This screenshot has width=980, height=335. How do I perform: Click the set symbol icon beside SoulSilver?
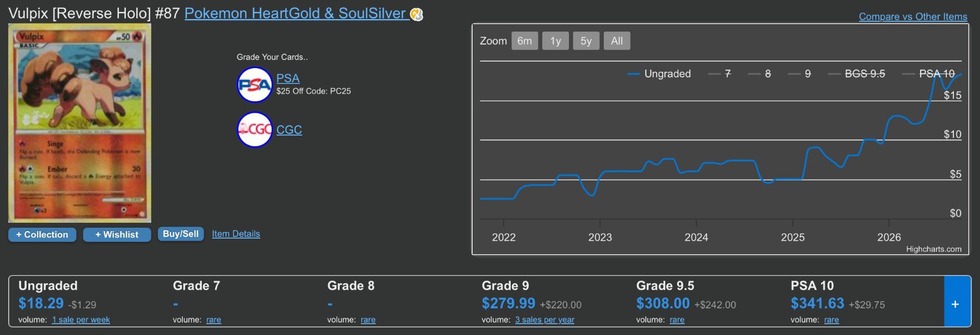[x=416, y=14]
